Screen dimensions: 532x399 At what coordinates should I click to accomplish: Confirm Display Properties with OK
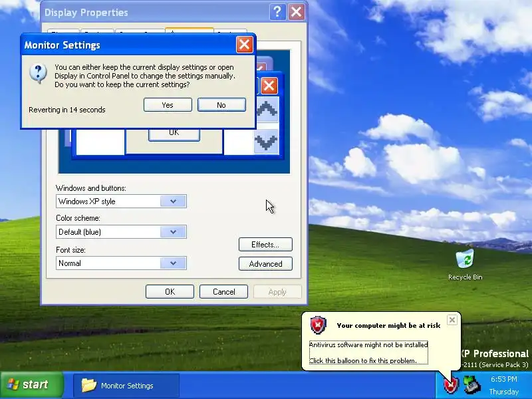[x=170, y=292]
